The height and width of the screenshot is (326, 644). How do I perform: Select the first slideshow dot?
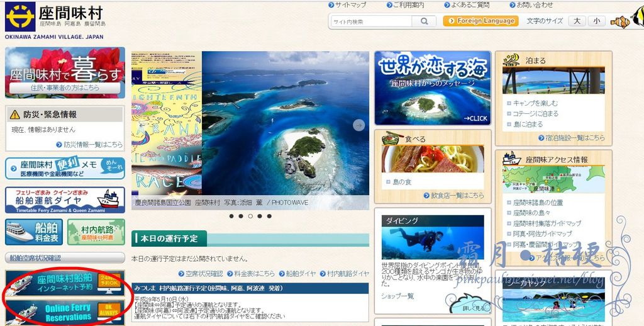coord(231,216)
